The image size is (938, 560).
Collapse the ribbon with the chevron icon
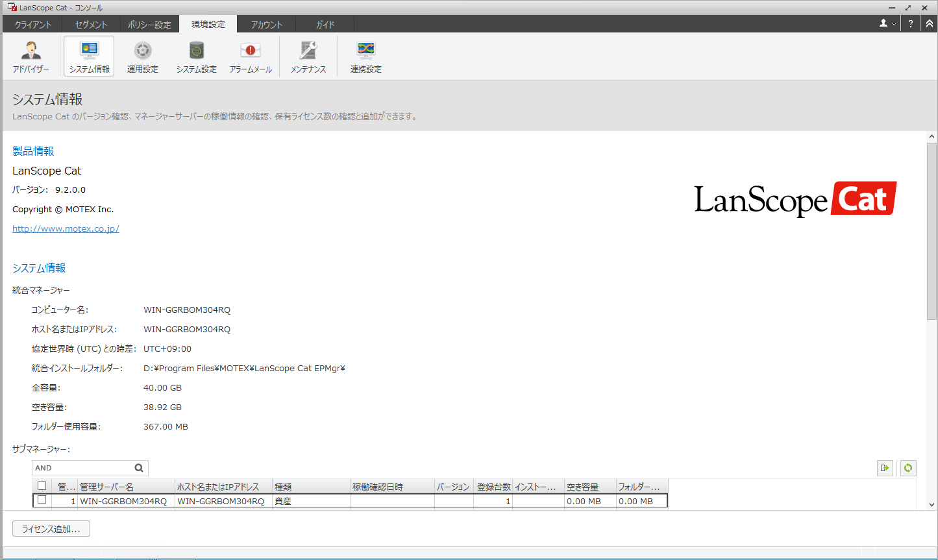927,24
